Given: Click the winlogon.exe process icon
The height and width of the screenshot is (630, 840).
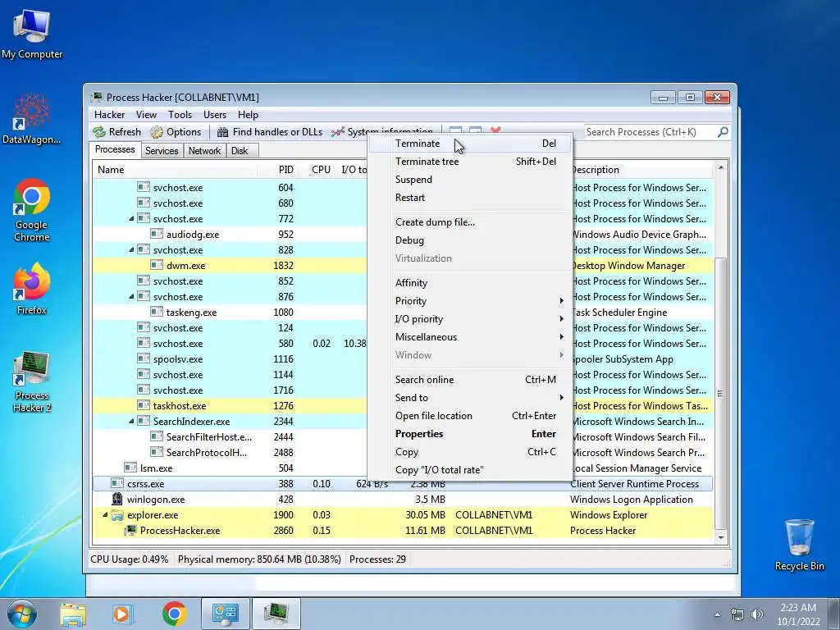Looking at the screenshot, I should [x=116, y=500].
